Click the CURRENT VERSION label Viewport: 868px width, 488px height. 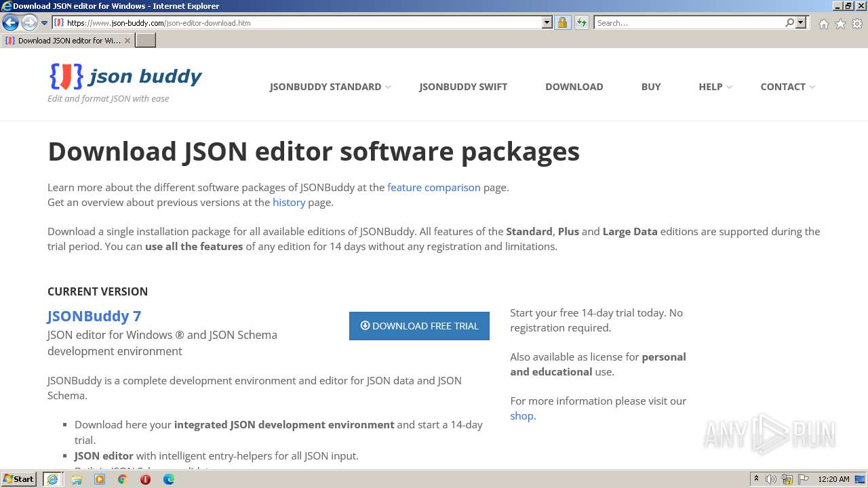[x=98, y=291]
